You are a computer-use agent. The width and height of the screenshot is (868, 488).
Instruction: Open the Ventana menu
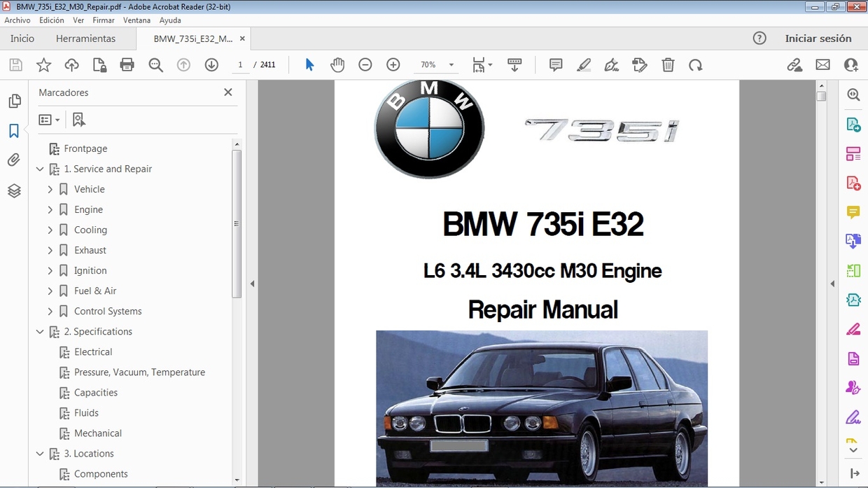point(137,20)
